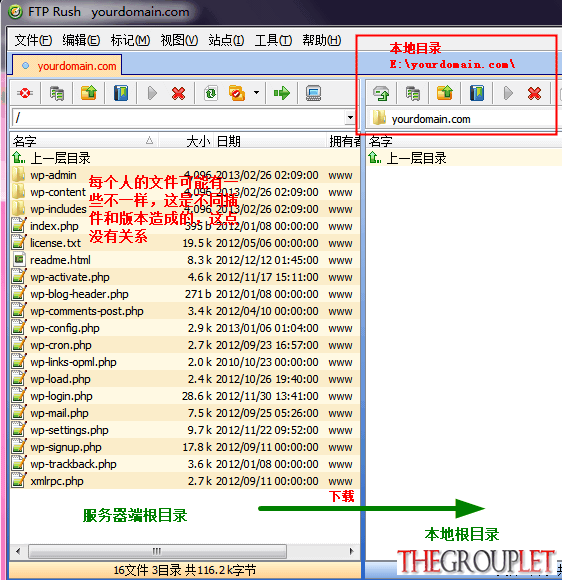The width and height of the screenshot is (562, 580).
Task: Go up a folder via local toolbar icon
Action: click(445, 93)
